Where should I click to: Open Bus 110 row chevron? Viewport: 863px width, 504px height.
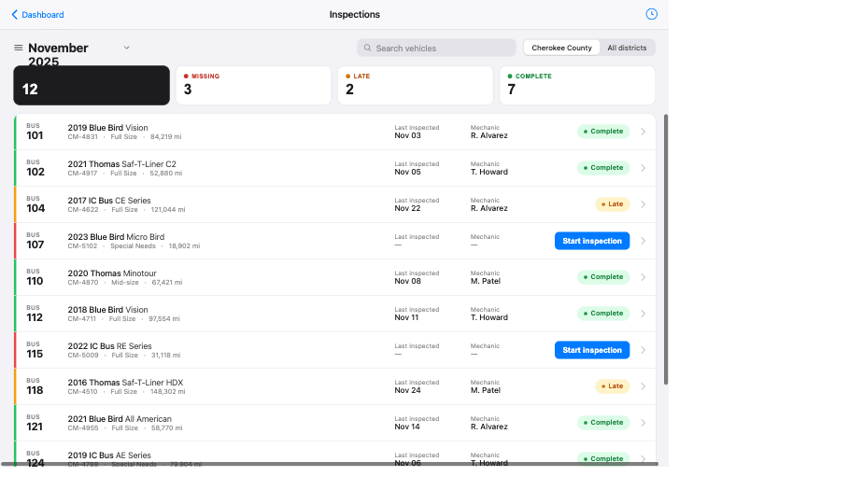[643, 277]
